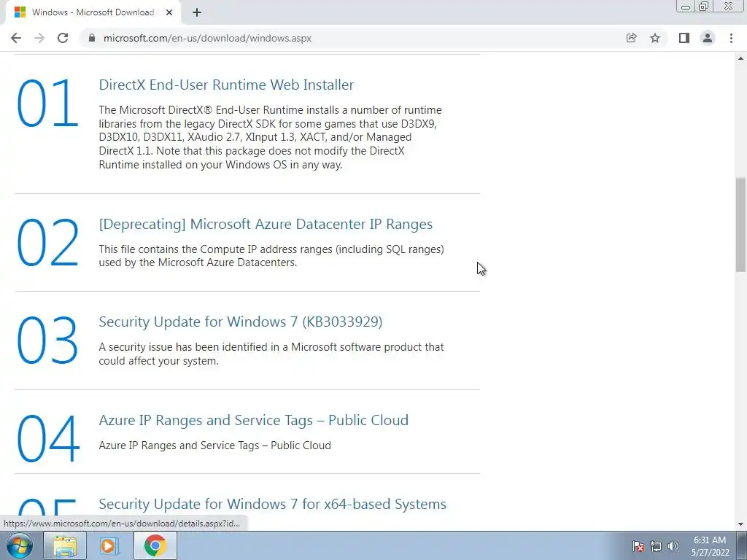This screenshot has height=560, width=747.
Task: Click the address bar URL
Action: (x=207, y=38)
